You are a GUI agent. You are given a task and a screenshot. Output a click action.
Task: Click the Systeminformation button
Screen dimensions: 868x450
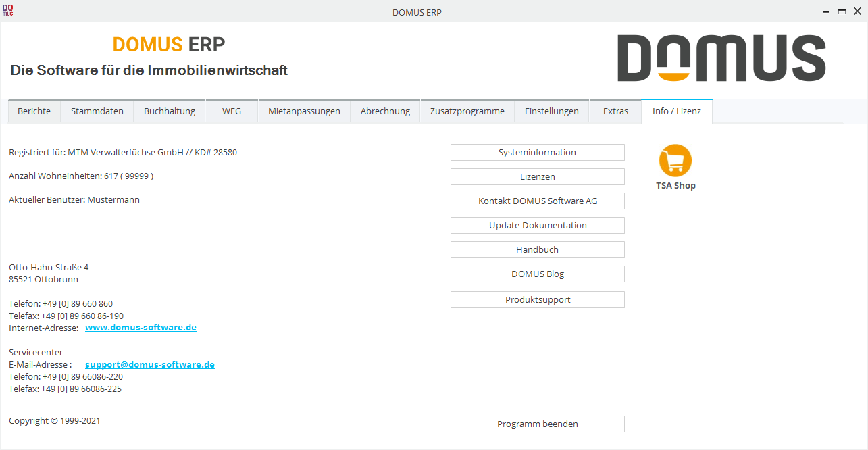(538, 152)
